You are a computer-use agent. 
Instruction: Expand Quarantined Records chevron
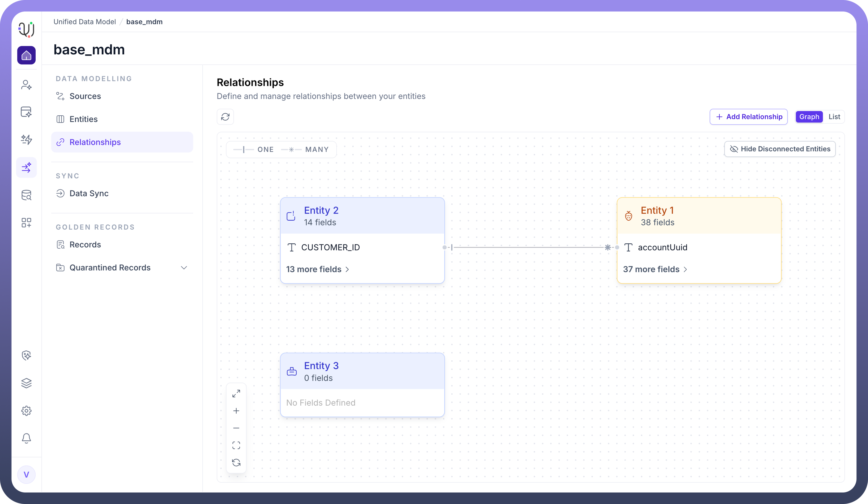pos(184,268)
